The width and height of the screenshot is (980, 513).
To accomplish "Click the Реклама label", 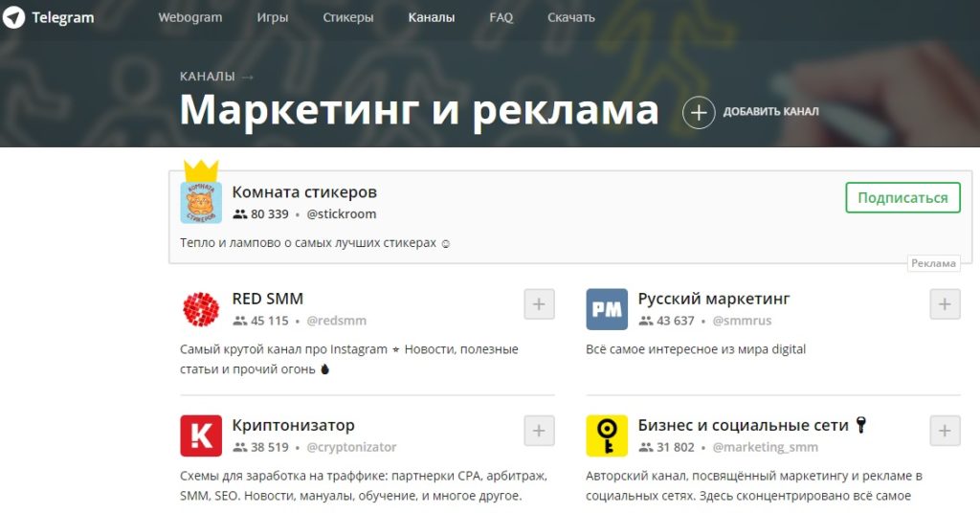I will click(x=933, y=263).
